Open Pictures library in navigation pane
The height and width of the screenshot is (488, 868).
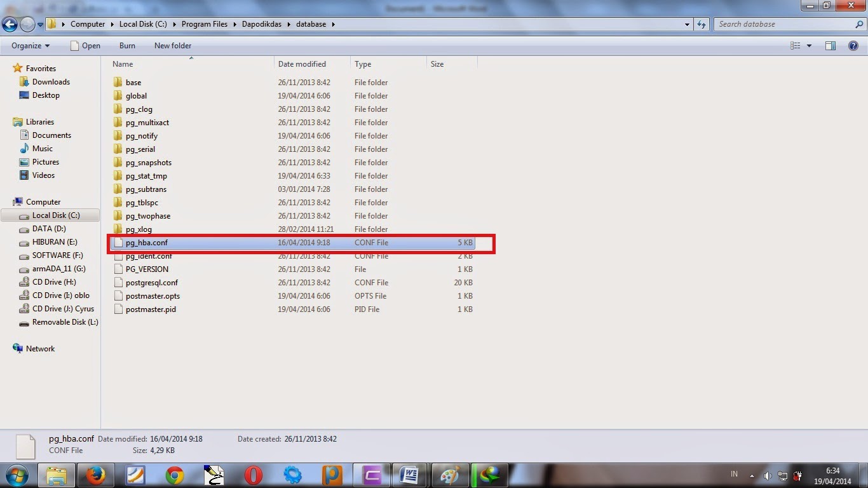[x=46, y=162]
